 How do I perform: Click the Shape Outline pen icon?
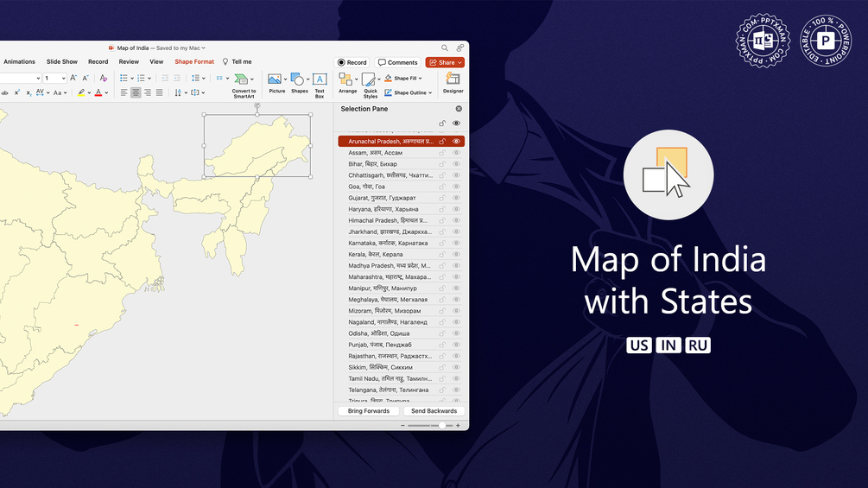pos(388,92)
